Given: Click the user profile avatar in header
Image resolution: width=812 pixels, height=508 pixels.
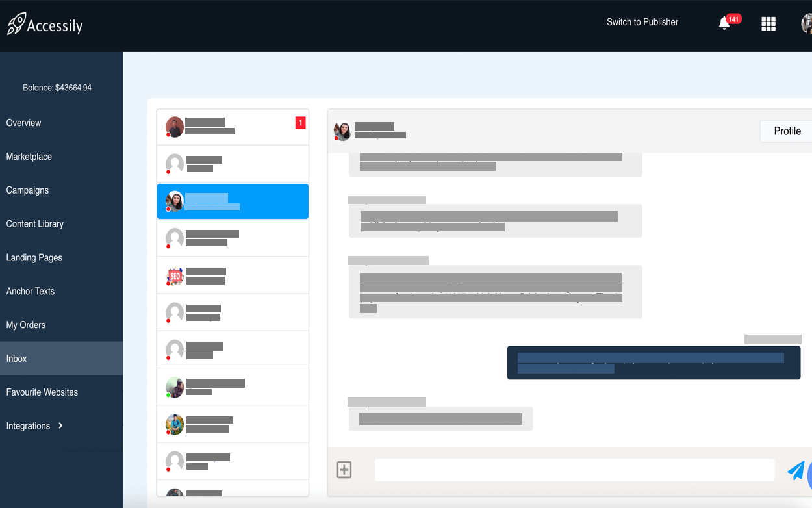Looking at the screenshot, I should coord(807,24).
